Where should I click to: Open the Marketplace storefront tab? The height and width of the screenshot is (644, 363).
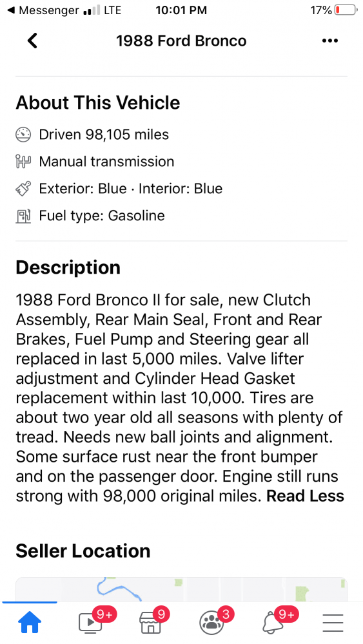click(x=150, y=622)
